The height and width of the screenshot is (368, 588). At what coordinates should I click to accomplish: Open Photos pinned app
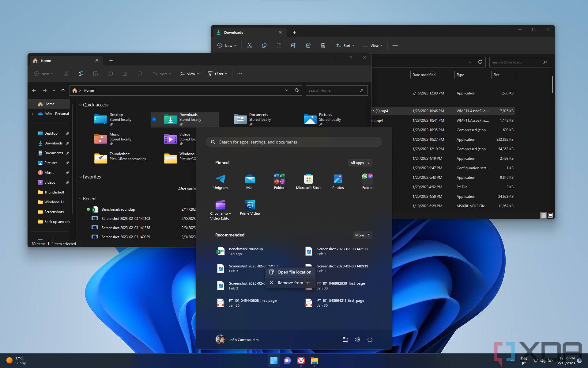tap(338, 182)
